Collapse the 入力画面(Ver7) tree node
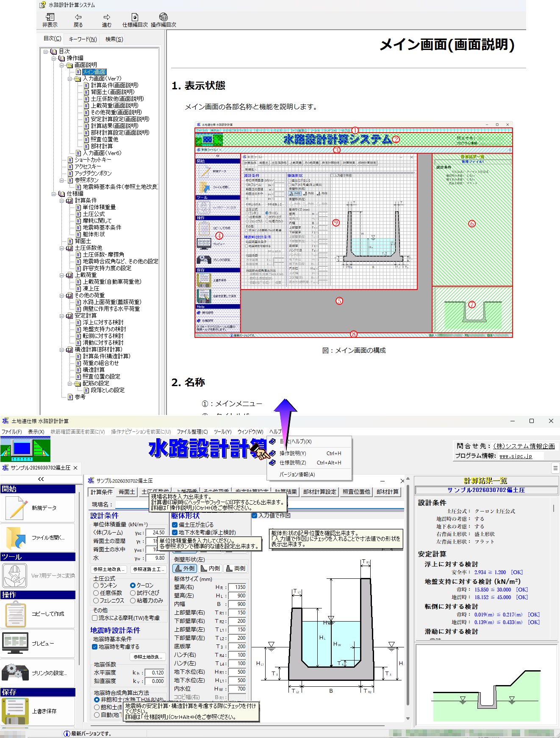The width and height of the screenshot is (560, 738). [70, 79]
